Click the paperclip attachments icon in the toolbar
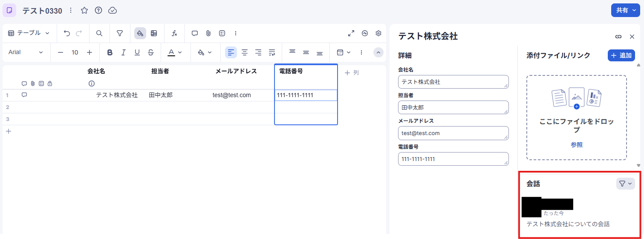Viewport: 644px width, 239px height. 208,33
